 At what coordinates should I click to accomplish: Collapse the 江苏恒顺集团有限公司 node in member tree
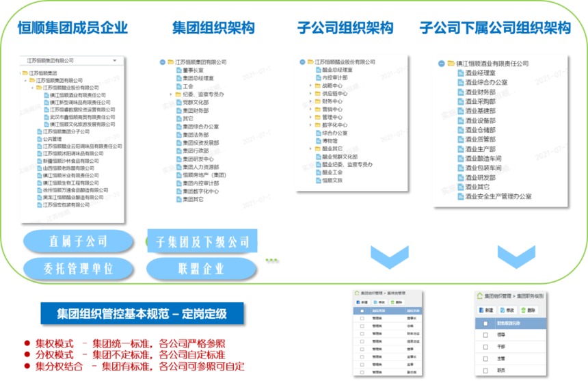coord(25,80)
